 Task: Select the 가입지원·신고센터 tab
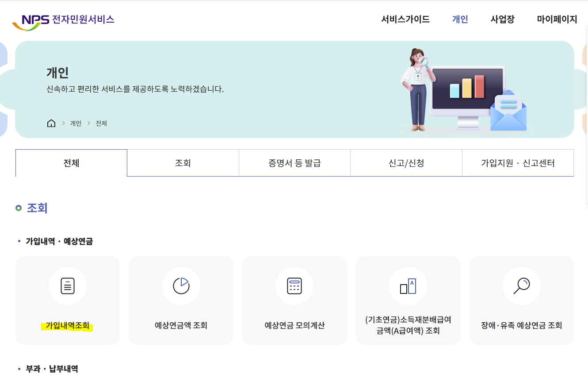coord(517,162)
